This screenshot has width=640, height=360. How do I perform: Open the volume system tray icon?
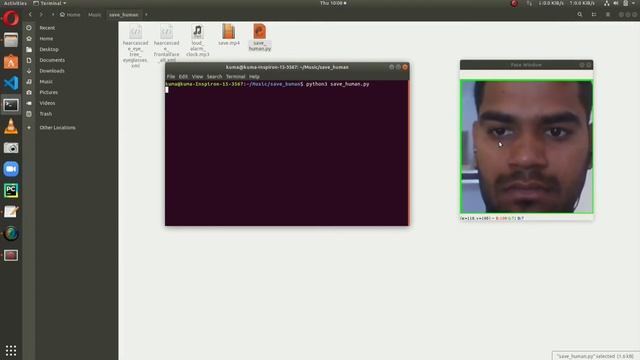point(616,3)
